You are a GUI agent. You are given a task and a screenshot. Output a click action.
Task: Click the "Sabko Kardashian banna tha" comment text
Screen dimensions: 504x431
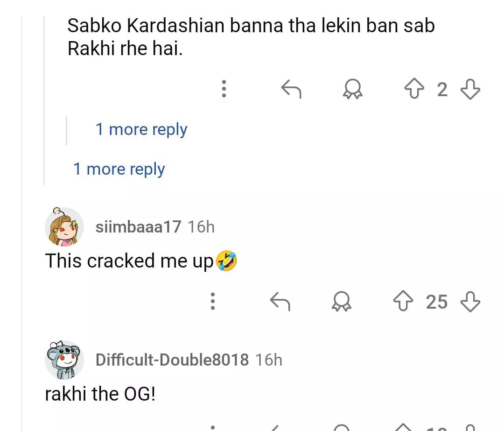(x=251, y=36)
